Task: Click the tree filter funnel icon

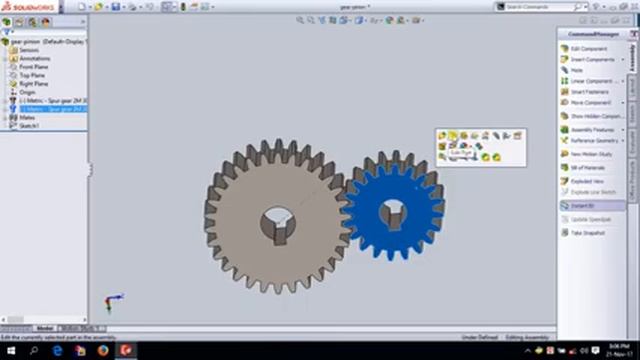Action: pos(6,32)
